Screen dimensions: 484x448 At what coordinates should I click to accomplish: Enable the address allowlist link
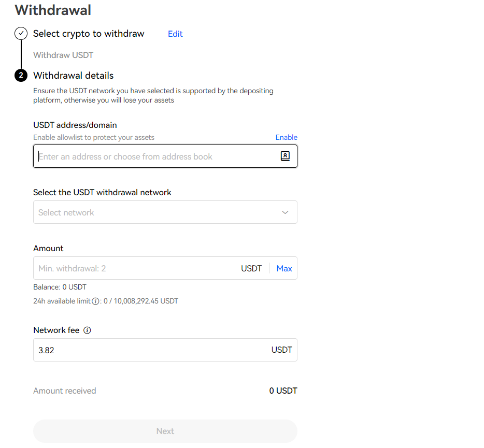286,137
